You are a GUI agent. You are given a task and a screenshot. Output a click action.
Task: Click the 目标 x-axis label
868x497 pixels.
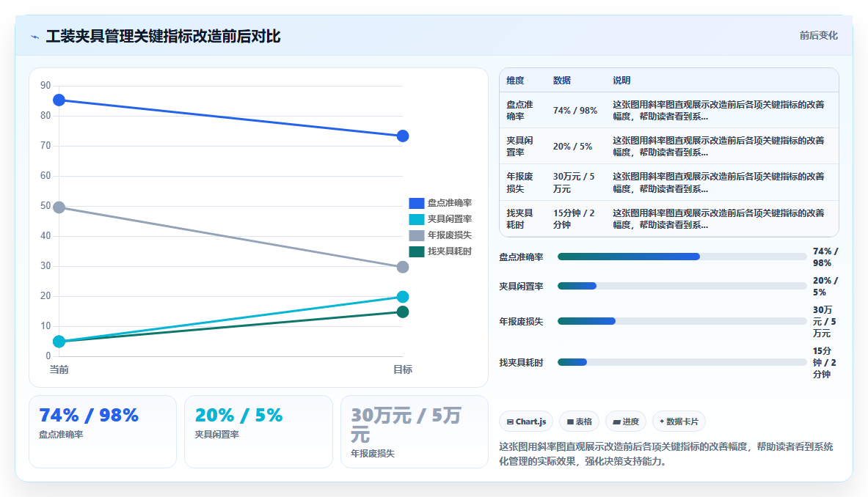(403, 370)
